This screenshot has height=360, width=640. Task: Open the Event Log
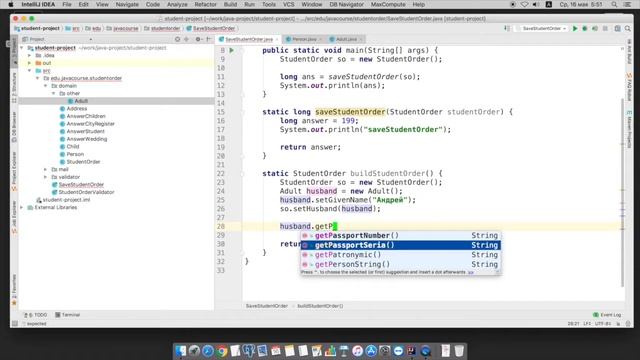click(x=607, y=315)
